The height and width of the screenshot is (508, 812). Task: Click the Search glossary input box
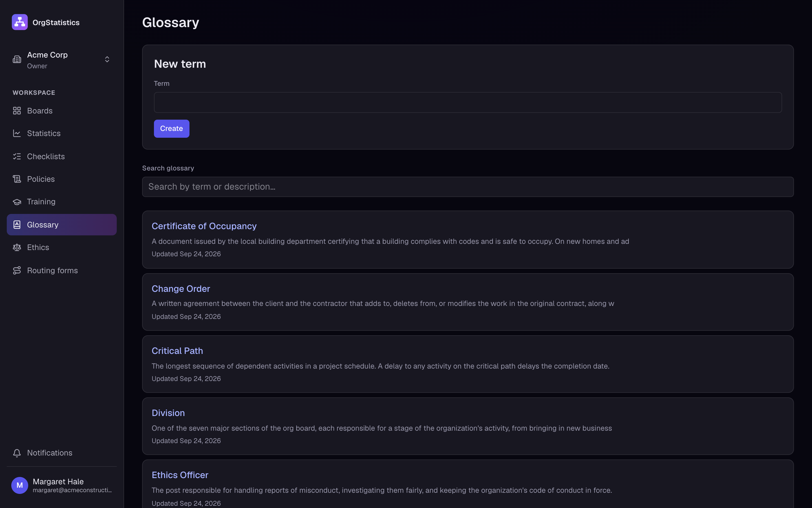(x=468, y=187)
